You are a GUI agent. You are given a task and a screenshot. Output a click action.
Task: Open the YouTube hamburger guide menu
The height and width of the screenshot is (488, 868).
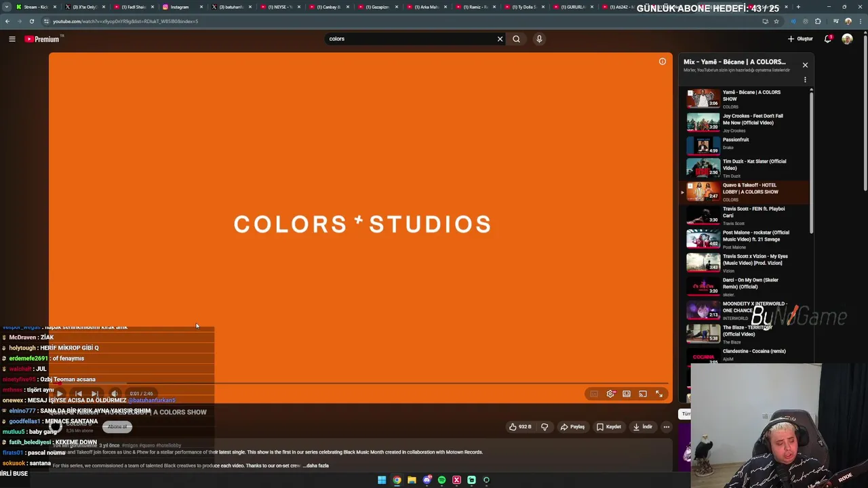point(12,39)
